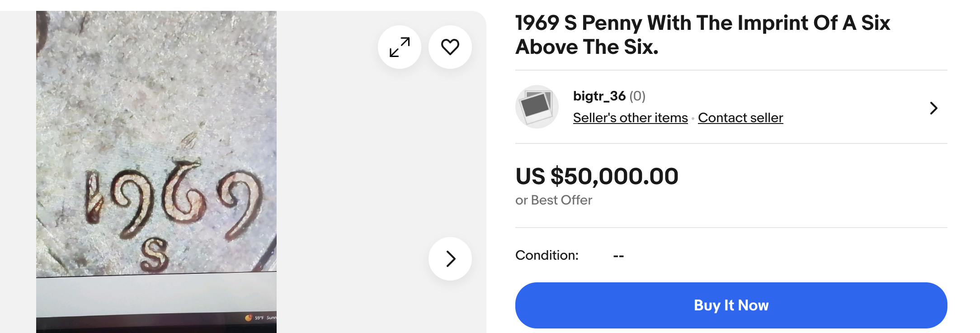Click the Condition label
Image resolution: width=980 pixels, height=333 pixels.
(547, 255)
